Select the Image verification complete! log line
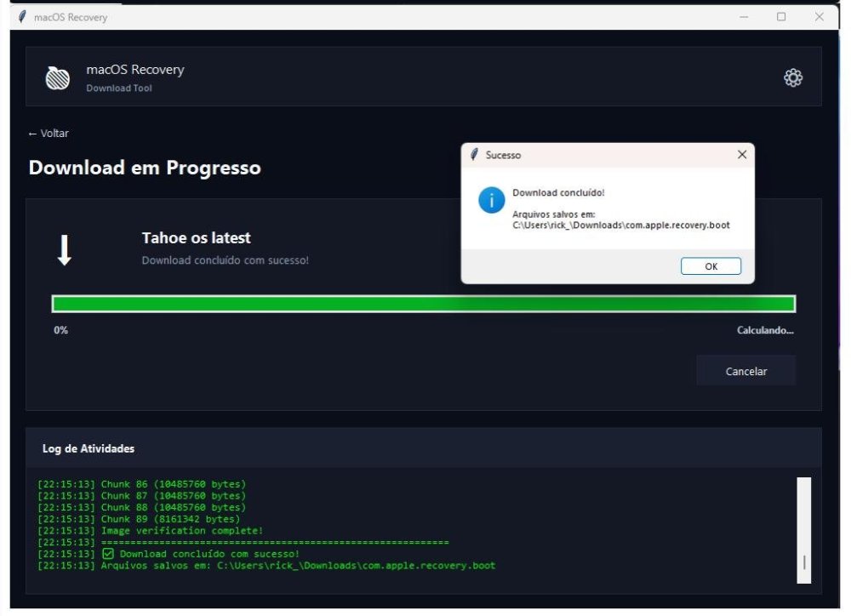This screenshot has height=616, width=851. click(150, 530)
